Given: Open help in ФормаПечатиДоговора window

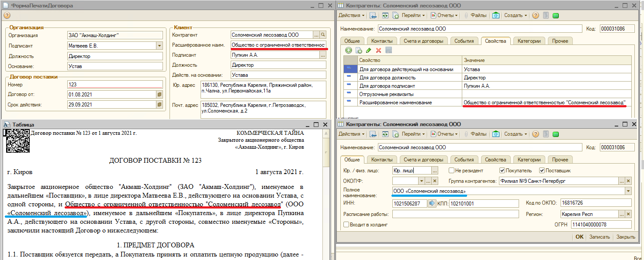Looking at the screenshot, I should click(x=7, y=15).
